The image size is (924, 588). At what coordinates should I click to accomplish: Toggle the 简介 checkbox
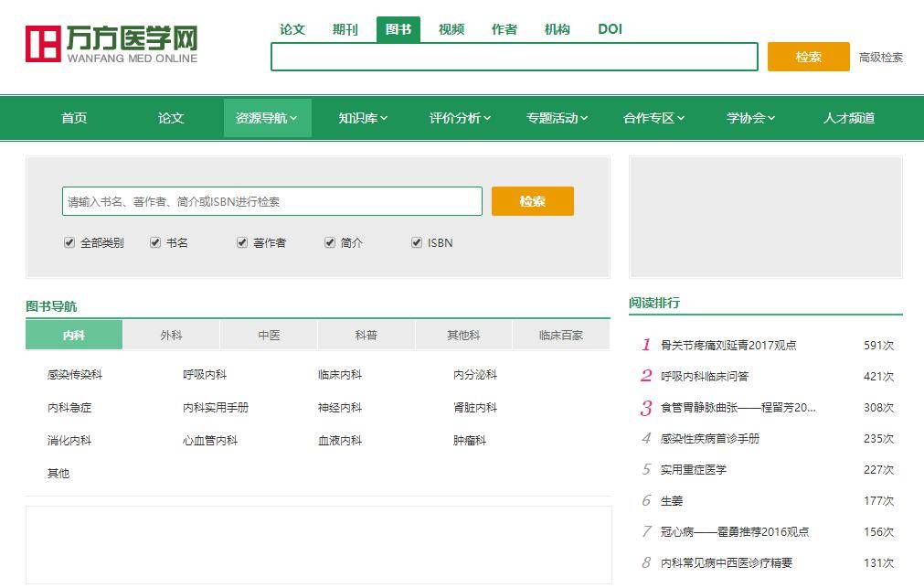pyautogui.click(x=330, y=242)
